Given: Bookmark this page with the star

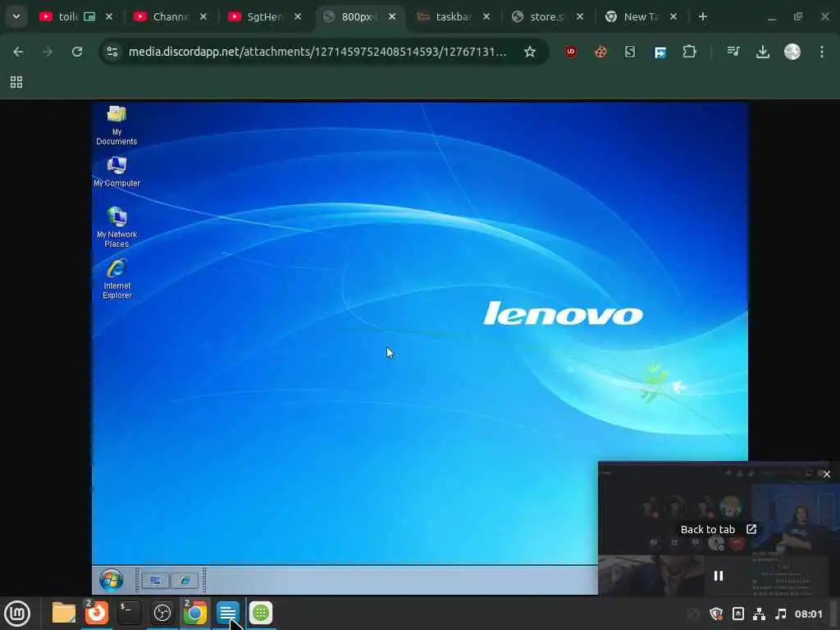Looking at the screenshot, I should coord(530,52).
